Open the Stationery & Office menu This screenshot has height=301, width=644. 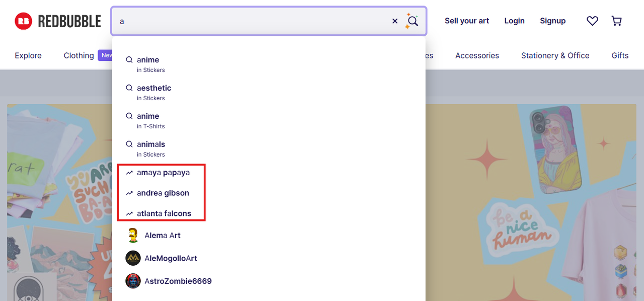pyautogui.click(x=555, y=55)
